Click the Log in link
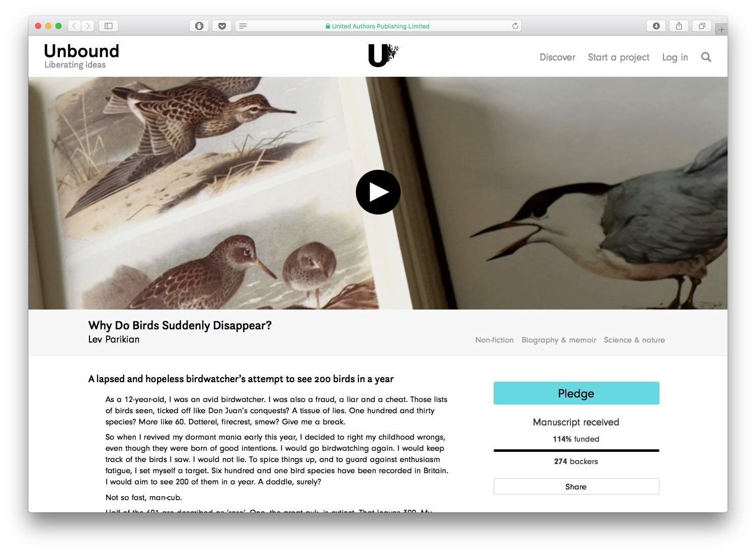 click(x=675, y=57)
